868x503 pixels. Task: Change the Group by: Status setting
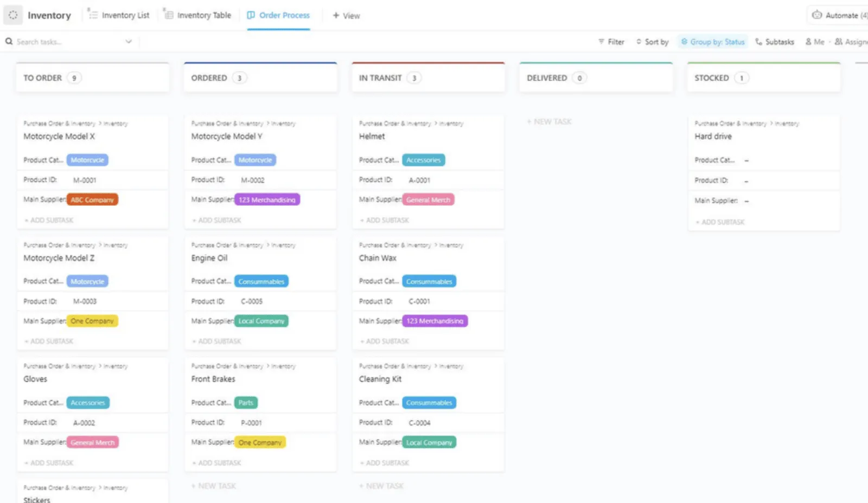click(713, 42)
